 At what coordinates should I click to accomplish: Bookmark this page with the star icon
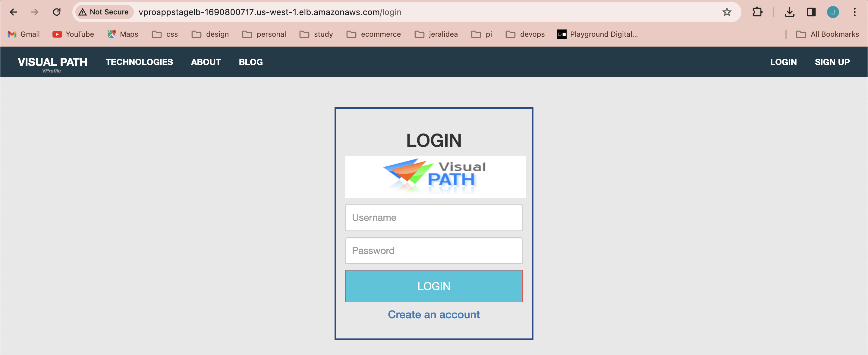[726, 12]
